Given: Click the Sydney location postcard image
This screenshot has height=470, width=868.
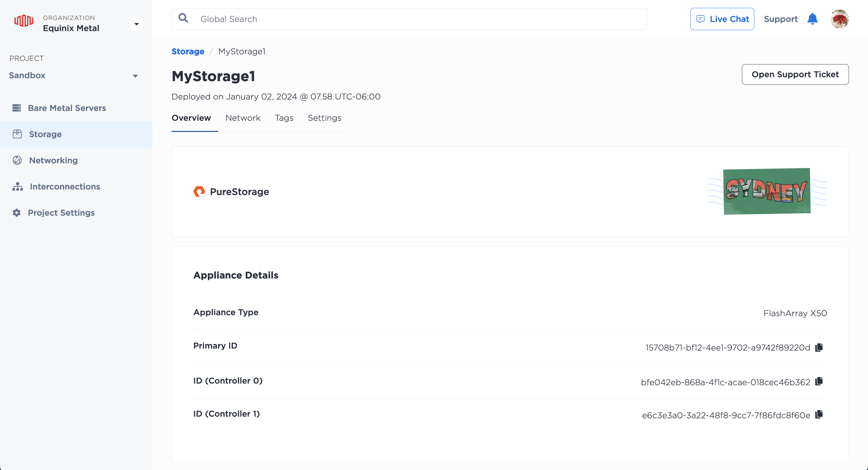Looking at the screenshot, I should (x=767, y=191).
